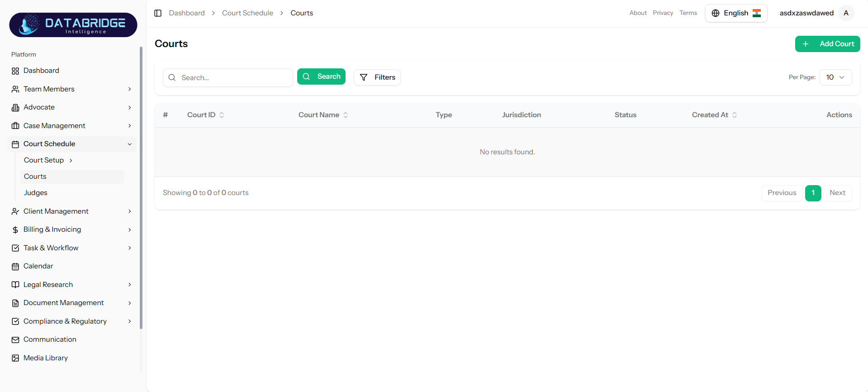
Task: Click the Client Management user-check icon
Action: 15,211
